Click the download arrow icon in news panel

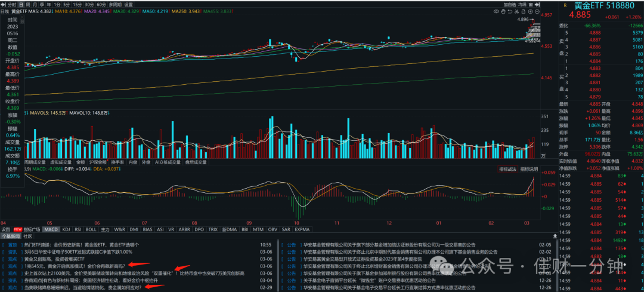click(x=555, y=236)
